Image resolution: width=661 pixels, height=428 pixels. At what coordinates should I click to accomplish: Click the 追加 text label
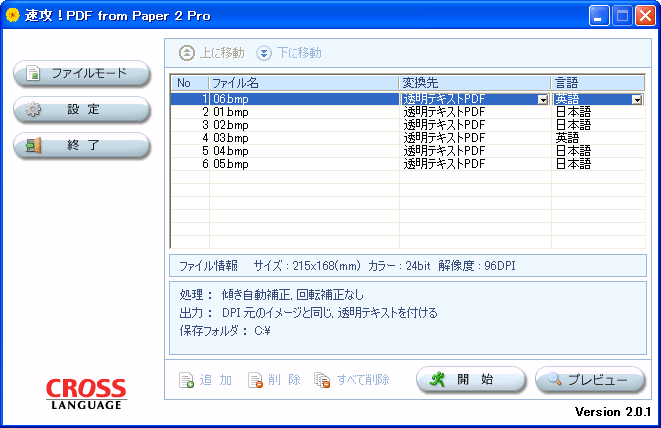[x=215, y=380]
